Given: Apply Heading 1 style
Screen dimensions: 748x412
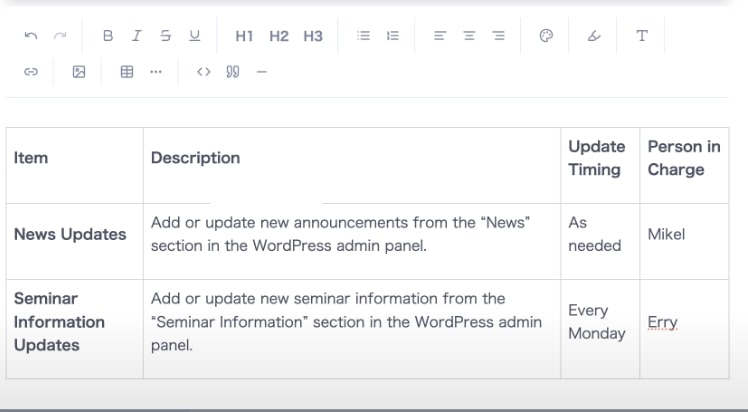Looking at the screenshot, I should tap(244, 36).
